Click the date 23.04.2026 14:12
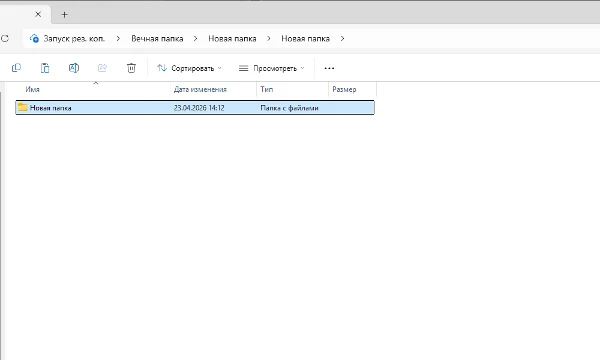The height and width of the screenshot is (360, 600). 199,108
